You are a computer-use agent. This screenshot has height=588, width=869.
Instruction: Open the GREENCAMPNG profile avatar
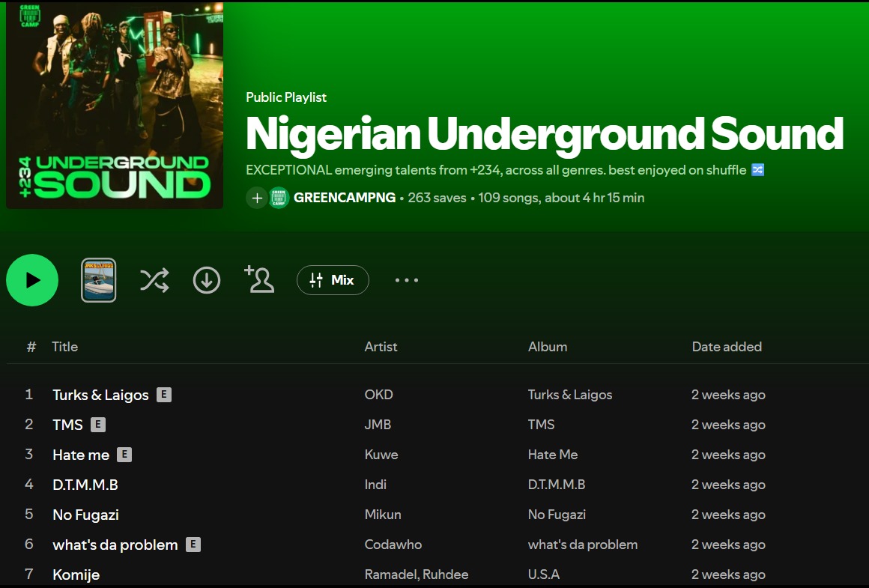click(279, 198)
